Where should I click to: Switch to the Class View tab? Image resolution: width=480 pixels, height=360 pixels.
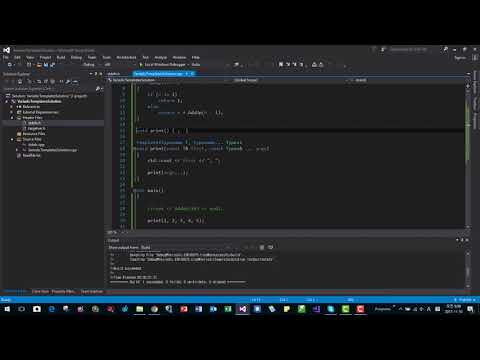point(40,292)
